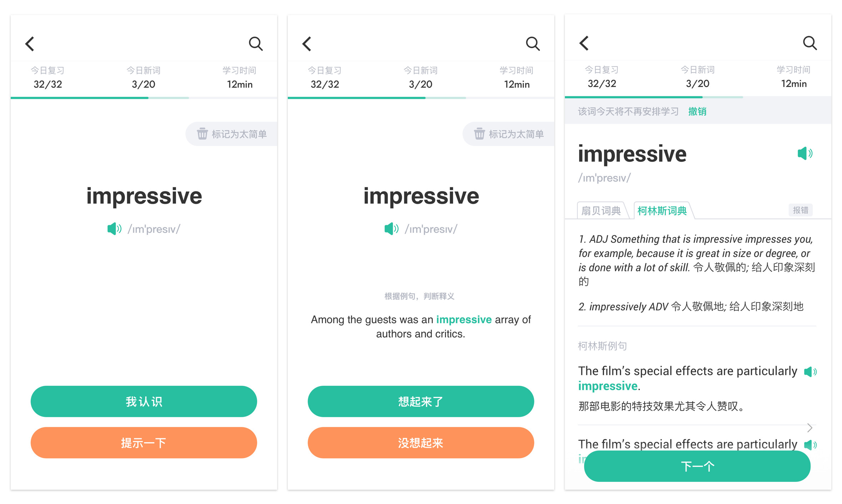Play pronunciation audio on the middle screen

[x=391, y=229]
